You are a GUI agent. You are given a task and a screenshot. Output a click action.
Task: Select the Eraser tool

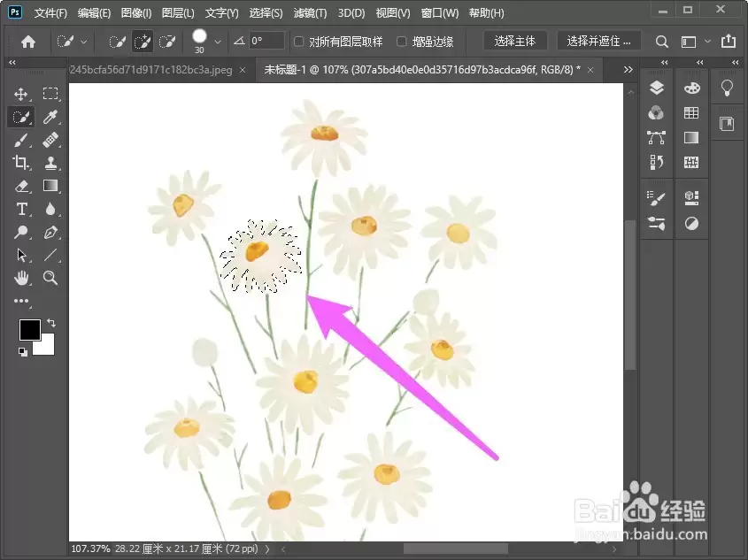click(21, 186)
